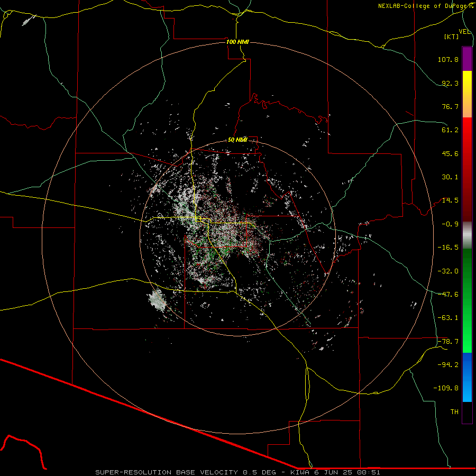Click the [KT] units label
The width and height of the screenshot is (476, 476).
pyautogui.click(x=451, y=36)
